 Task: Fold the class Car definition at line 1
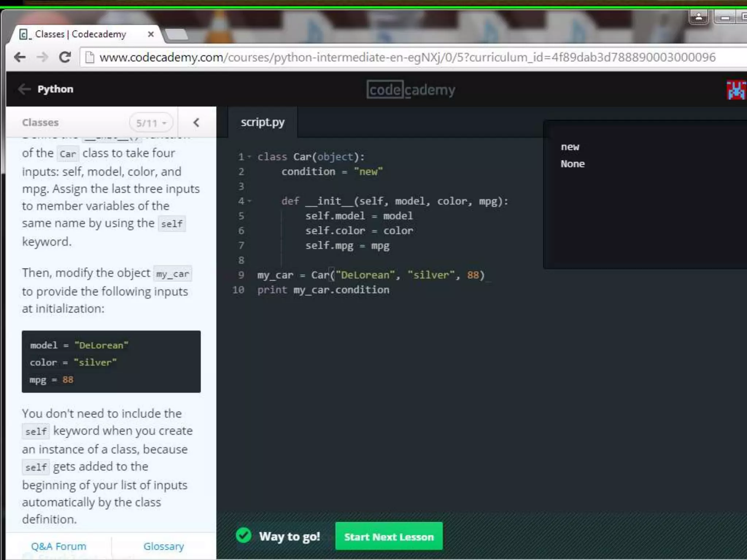249,157
